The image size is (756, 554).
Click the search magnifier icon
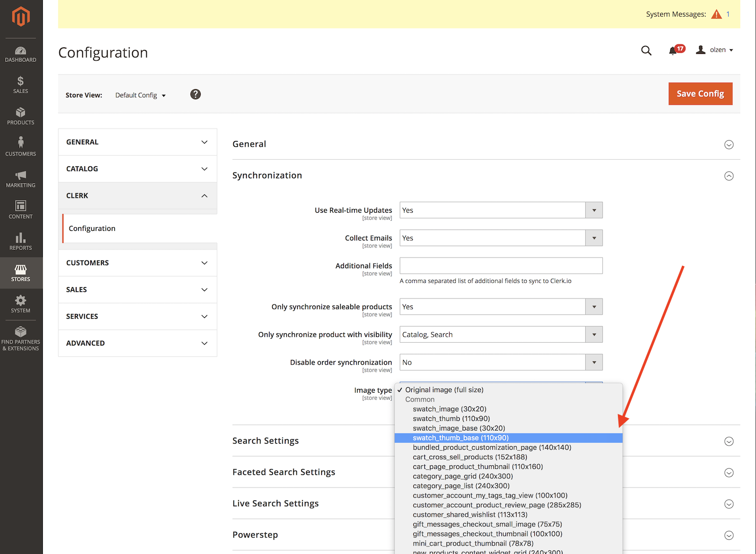[646, 50]
